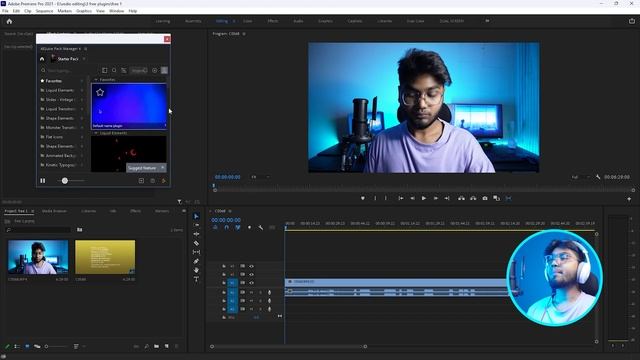Step back one frame
Image resolution: width=640 pixels, height=360 pixels.
[x=413, y=198]
